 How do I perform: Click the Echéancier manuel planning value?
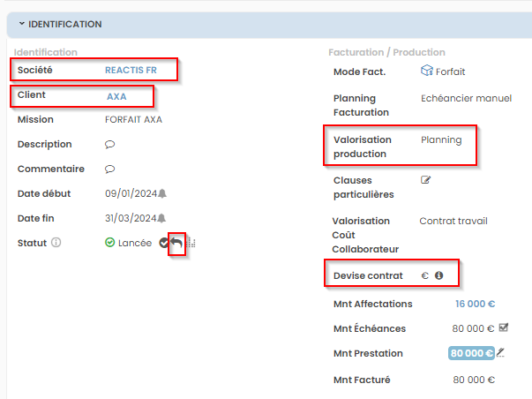click(466, 99)
